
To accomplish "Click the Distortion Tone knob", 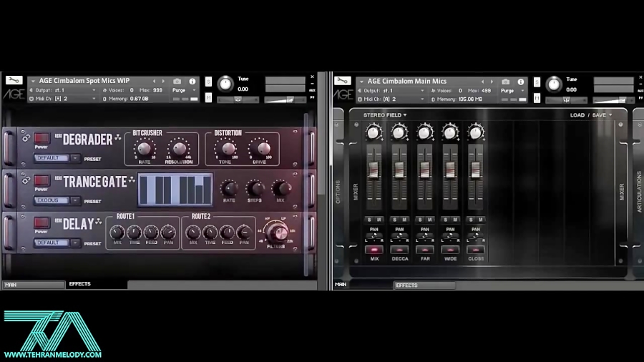I will click(228, 149).
